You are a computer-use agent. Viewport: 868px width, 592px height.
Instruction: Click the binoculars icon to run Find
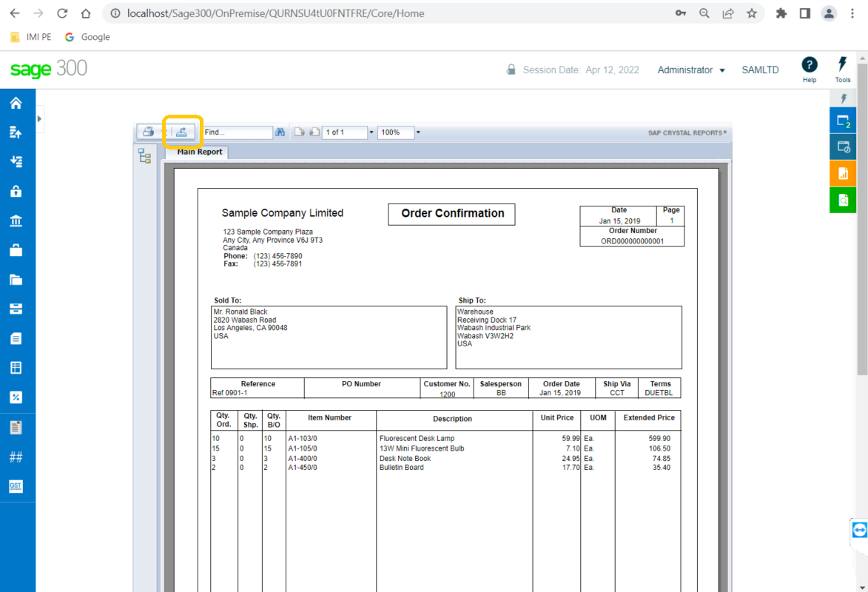point(281,132)
